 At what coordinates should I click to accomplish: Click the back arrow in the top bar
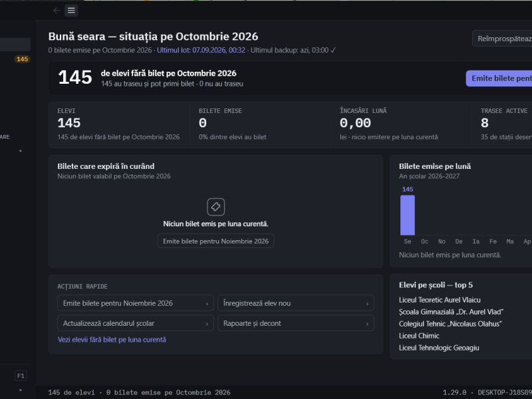pos(57,11)
